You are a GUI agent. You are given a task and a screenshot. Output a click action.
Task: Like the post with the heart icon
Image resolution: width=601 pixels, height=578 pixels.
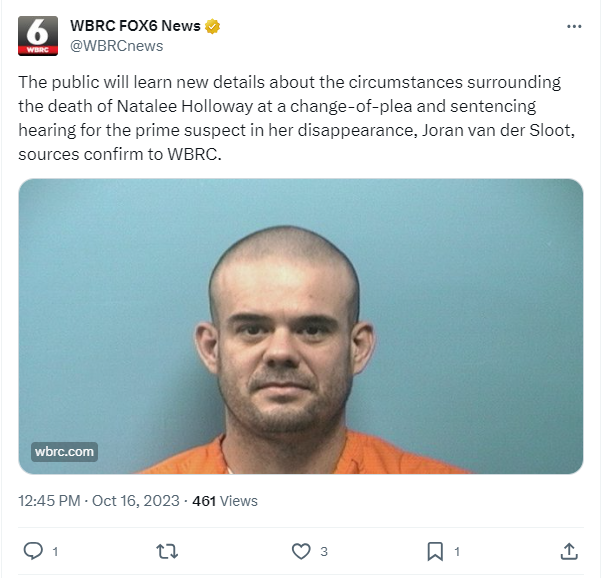pos(301,551)
